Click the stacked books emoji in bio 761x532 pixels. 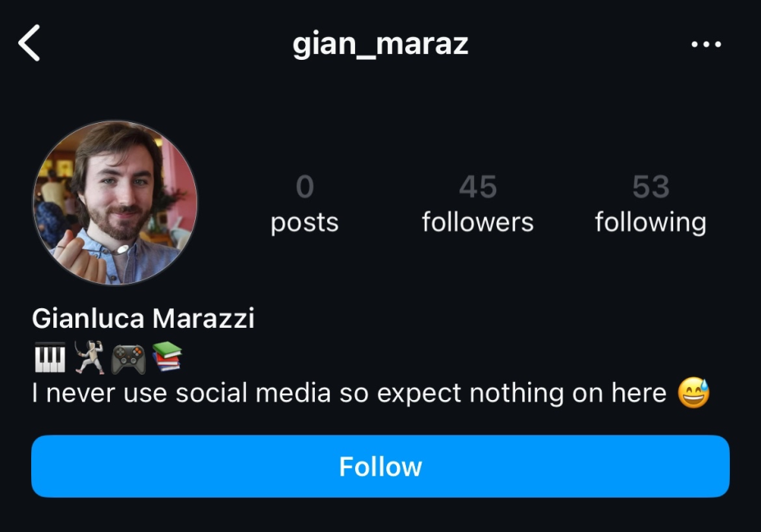pos(167,357)
